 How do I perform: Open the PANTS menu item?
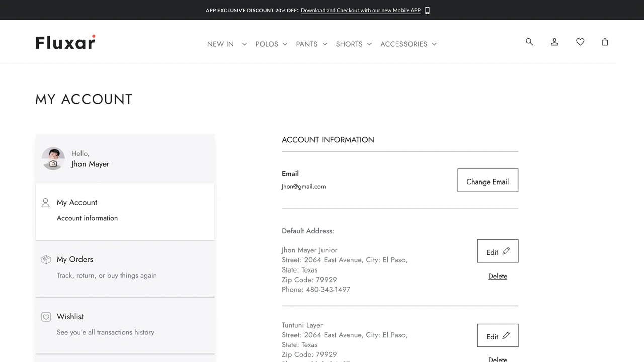coord(307,44)
